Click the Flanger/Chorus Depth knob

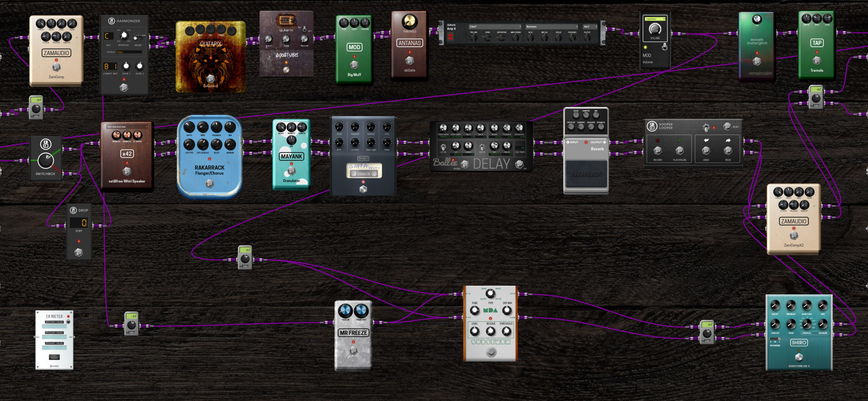click(189, 127)
